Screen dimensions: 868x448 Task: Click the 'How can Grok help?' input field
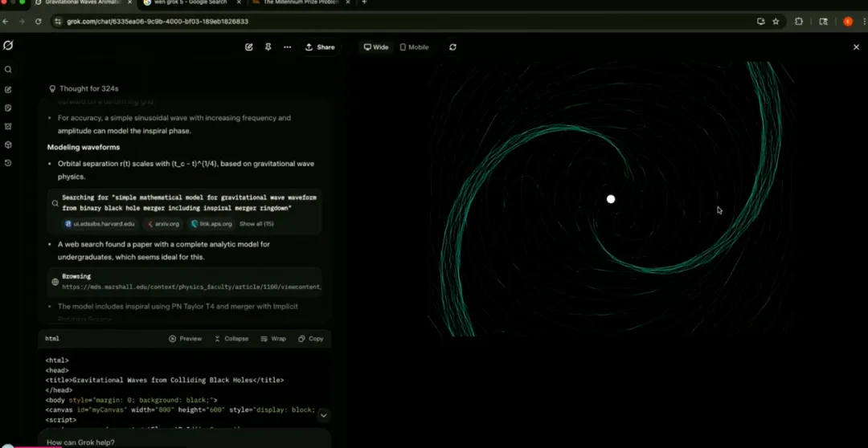click(161, 442)
